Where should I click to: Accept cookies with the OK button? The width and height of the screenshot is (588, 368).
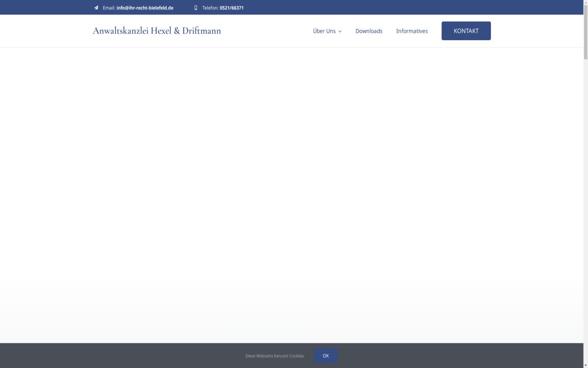325,356
